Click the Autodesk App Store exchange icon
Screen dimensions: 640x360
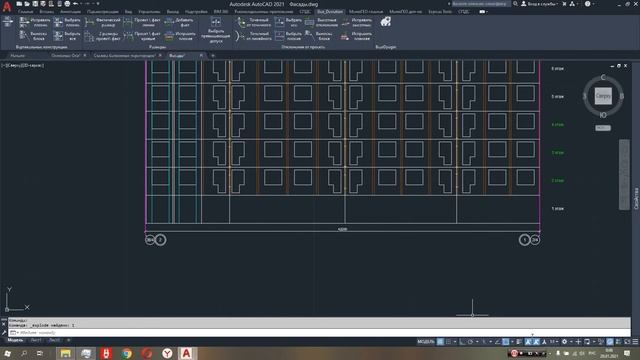point(564,4)
